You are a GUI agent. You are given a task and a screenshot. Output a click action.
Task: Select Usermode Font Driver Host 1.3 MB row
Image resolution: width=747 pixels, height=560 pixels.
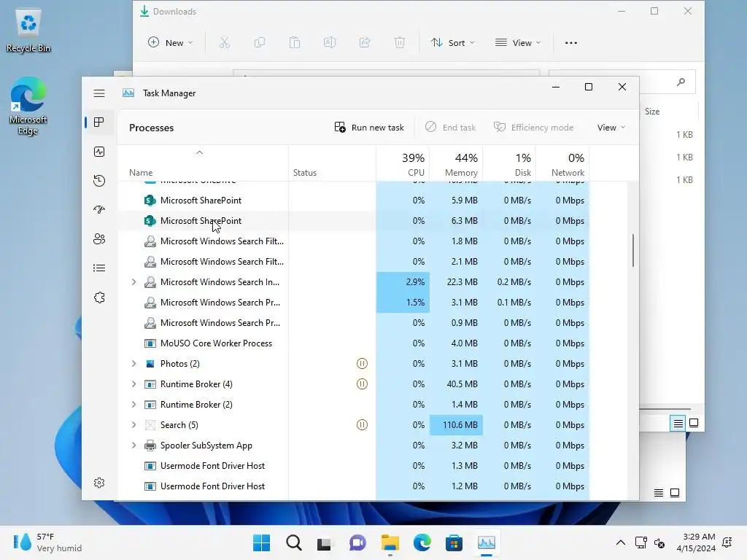(x=354, y=466)
